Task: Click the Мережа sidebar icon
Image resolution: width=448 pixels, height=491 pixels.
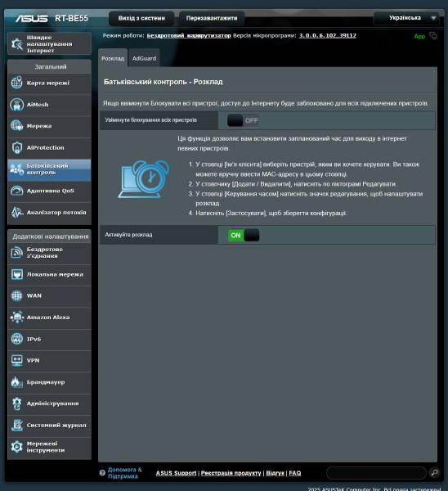Action: pos(17,126)
